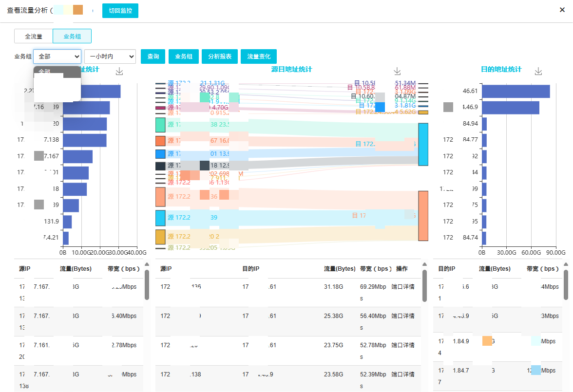Open the 一小时内 time range dropdown
Viewport: 573px width, 392px height.
pyautogui.click(x=110, y=56)
